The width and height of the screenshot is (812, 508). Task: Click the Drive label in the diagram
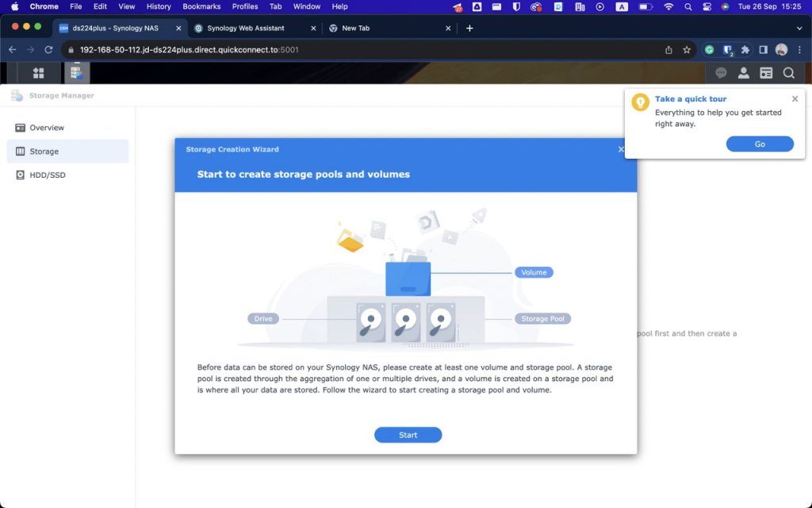click(x=263, y=318)
